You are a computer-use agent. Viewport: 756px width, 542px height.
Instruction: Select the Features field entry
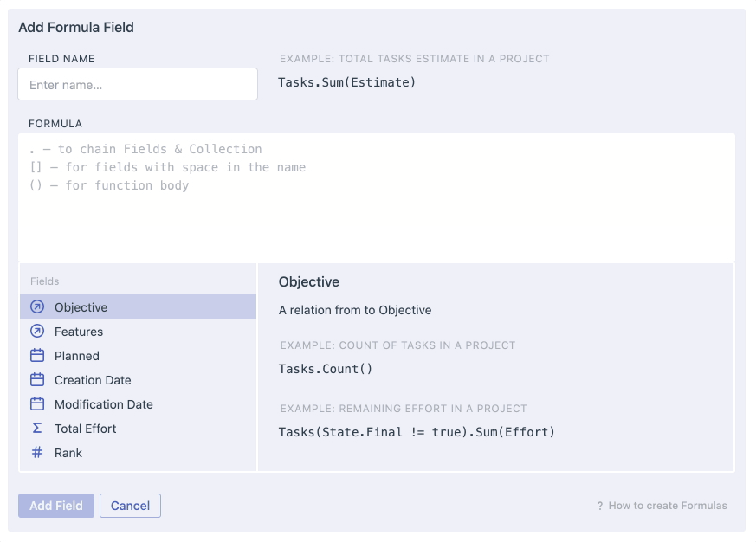[138, 332]
